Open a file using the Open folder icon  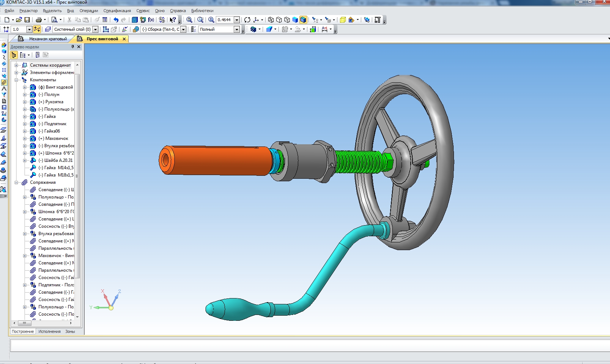tap(19, 20)
